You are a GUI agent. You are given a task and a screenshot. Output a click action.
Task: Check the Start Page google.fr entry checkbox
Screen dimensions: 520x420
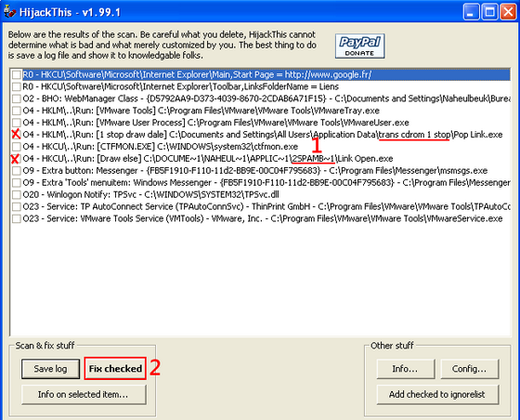(17, 74)
